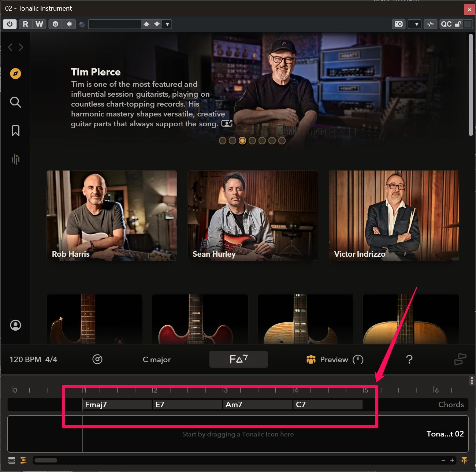Click the Preview button

[x=334, y=360]
